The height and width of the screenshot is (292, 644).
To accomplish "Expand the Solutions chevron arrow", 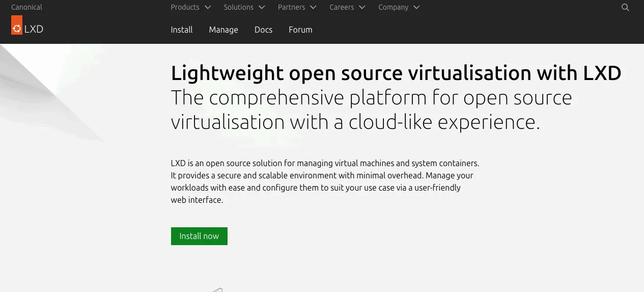I will [x=262, y=7].
